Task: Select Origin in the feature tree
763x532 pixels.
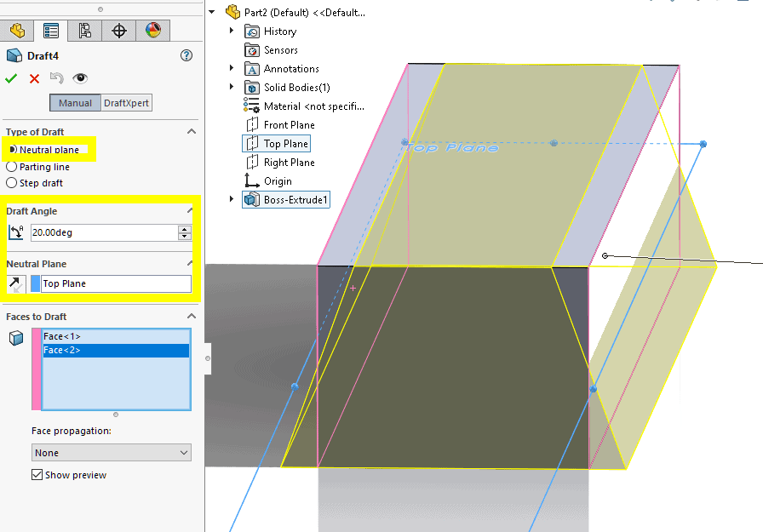Action: (278, 181)
